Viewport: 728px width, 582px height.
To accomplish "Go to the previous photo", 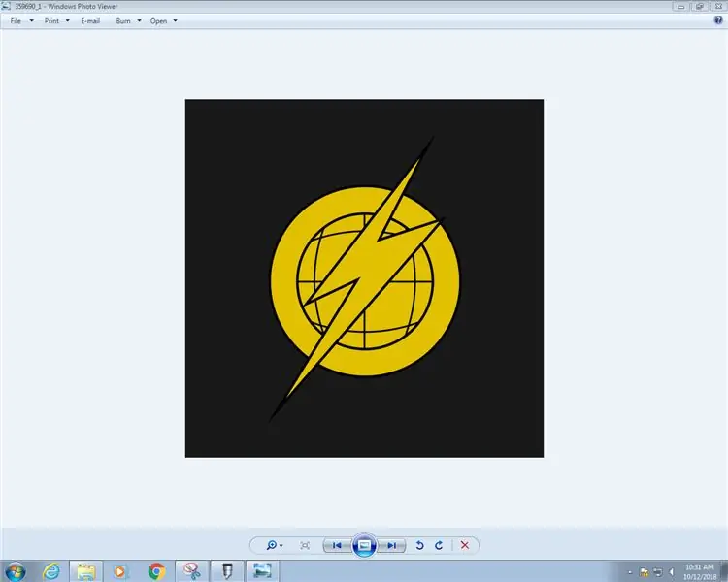I will (337, 545).
